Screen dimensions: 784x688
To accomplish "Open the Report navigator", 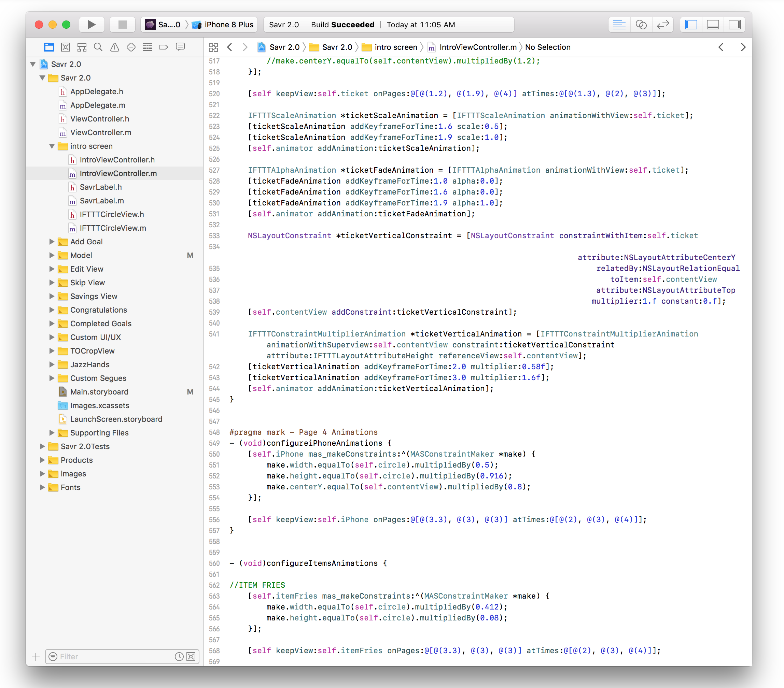I will (180, 47).
